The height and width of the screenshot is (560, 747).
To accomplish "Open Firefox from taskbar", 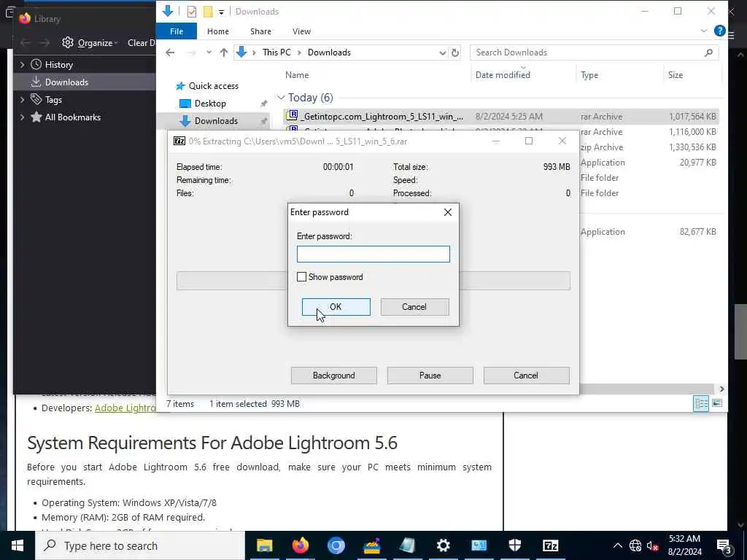I will (300, 545).
